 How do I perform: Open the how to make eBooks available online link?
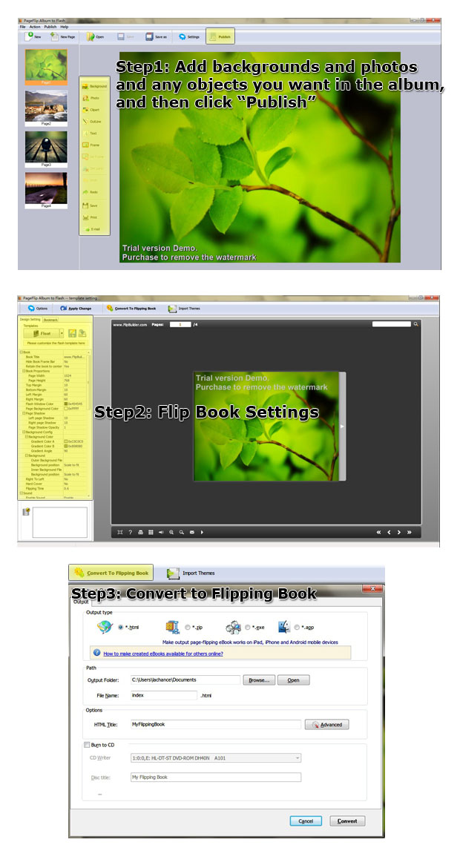(x=163, y=653)
